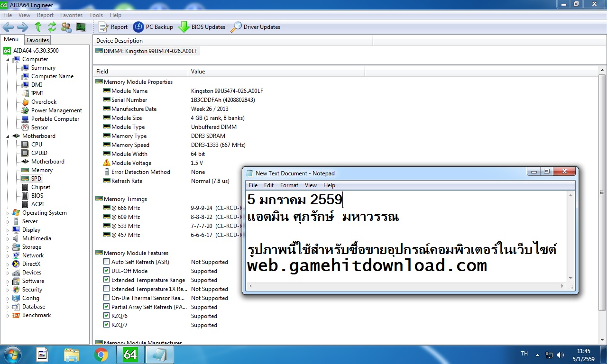Open the Chipset page
Viewport: 607px width, 364px height.
coord(40,187)
